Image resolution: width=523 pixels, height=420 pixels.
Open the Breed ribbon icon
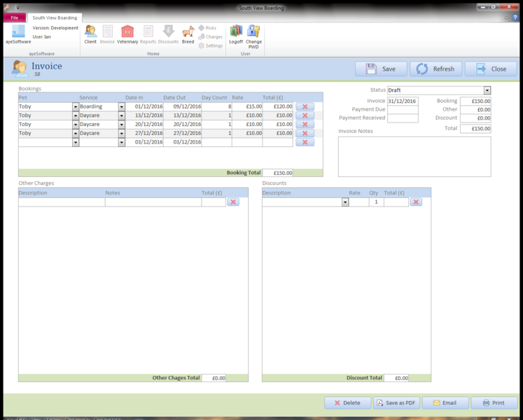(x=188, y=34)
